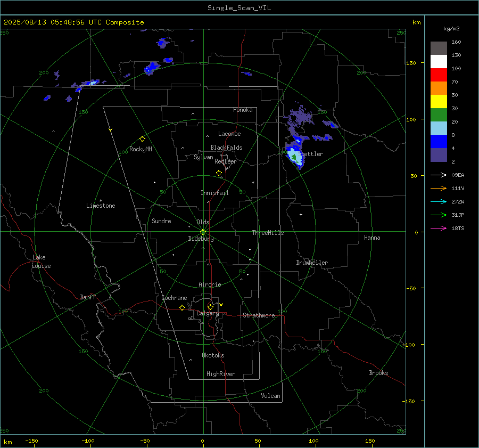Click the HighRiver label
The width and height of the screenshot is (479, 448).
pyautogui.click(x=221, y=374)
